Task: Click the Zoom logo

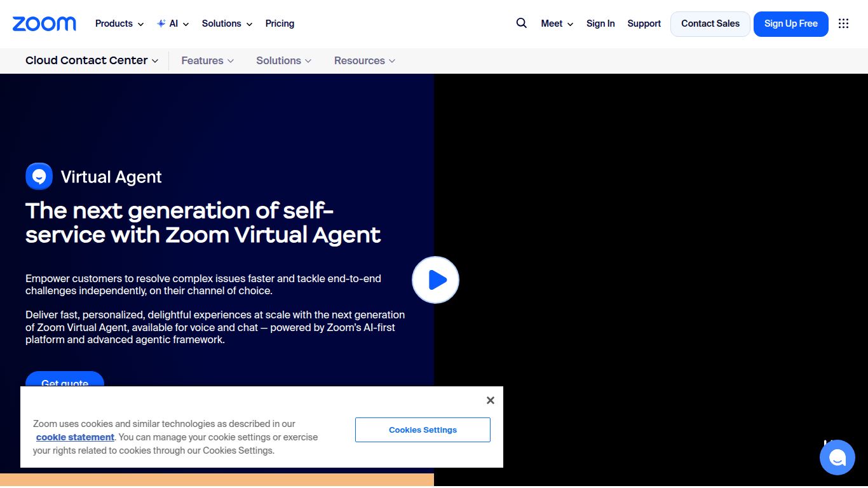Action: (x=44, y=24)
